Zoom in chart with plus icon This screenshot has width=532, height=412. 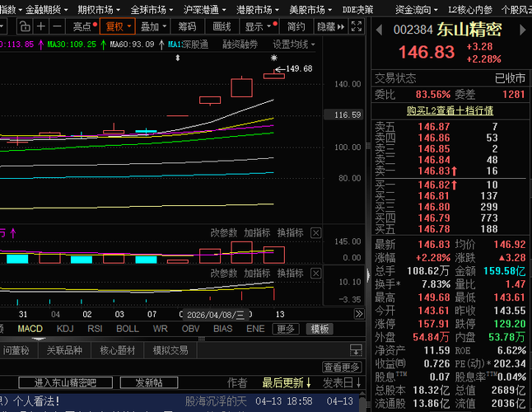[x=40, y=26]
